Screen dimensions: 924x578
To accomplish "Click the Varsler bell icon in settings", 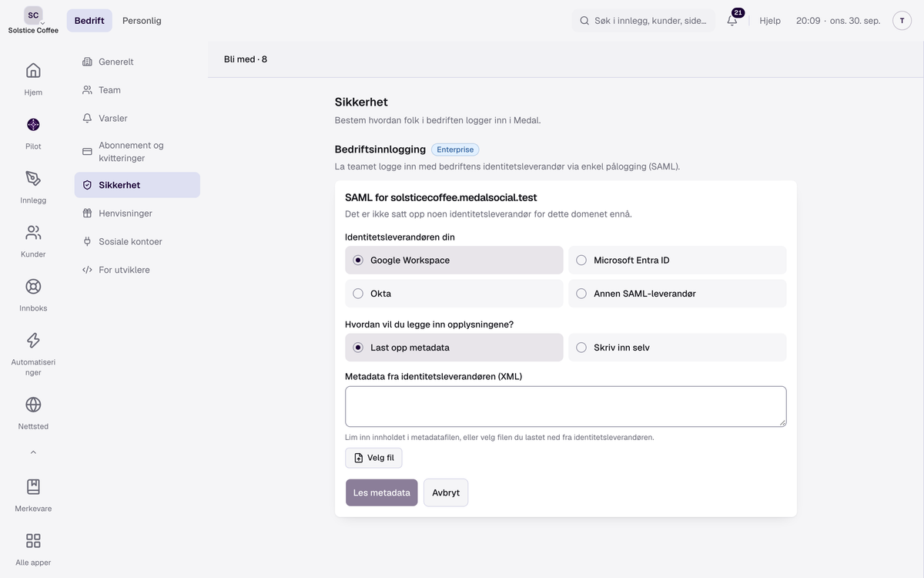I will click(87, 119).
